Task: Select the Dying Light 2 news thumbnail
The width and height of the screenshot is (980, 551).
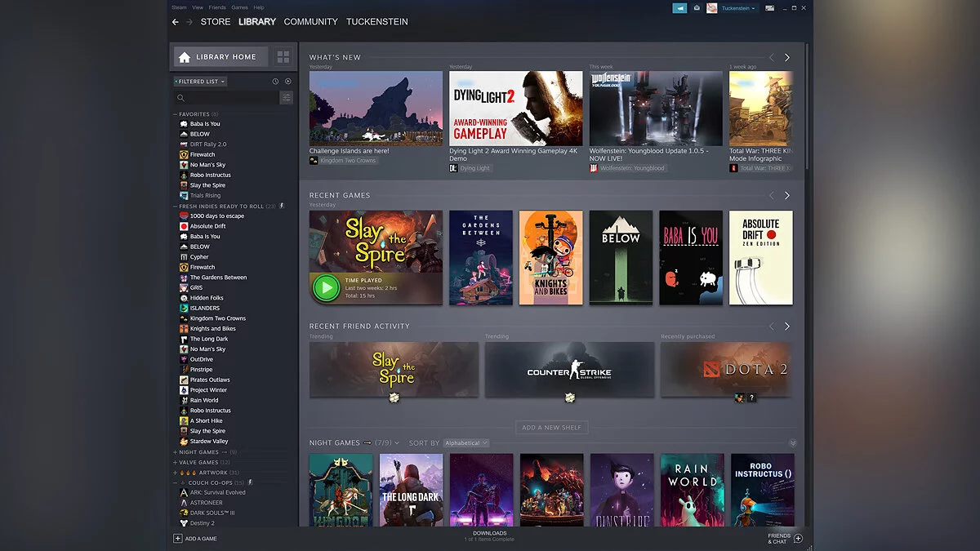Action: (x=516, y=109)
